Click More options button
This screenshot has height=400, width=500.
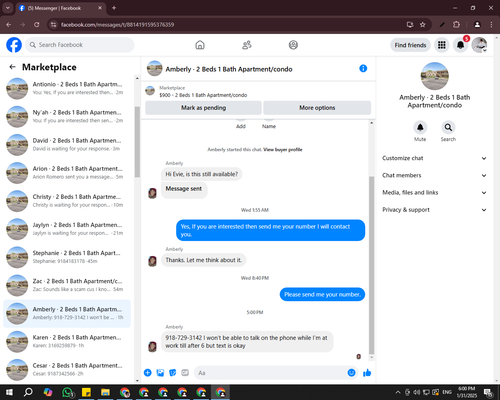point(317,108)
